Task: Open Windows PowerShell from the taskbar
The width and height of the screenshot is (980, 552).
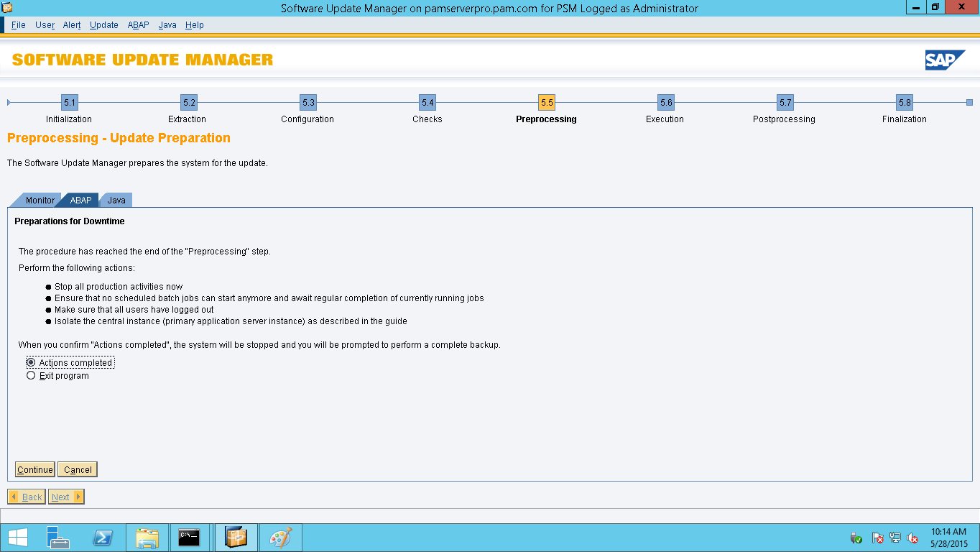Action: coord(103,538)
